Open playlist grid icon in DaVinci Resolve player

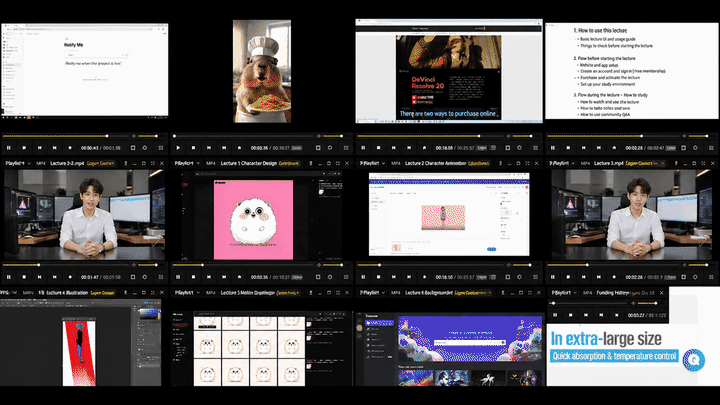(x=535, y=148)
